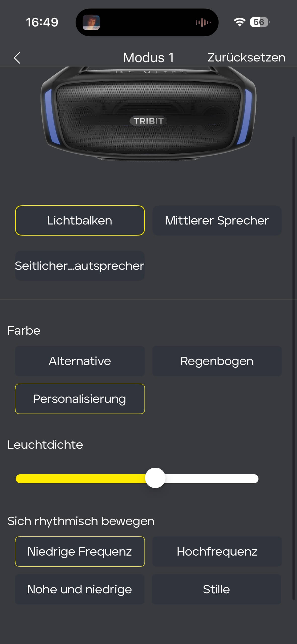Enable Niedrige Frequenz rhythm mode
Image resolution: width=297 pixels, height=644 pixels.
(x=80, y=552)
